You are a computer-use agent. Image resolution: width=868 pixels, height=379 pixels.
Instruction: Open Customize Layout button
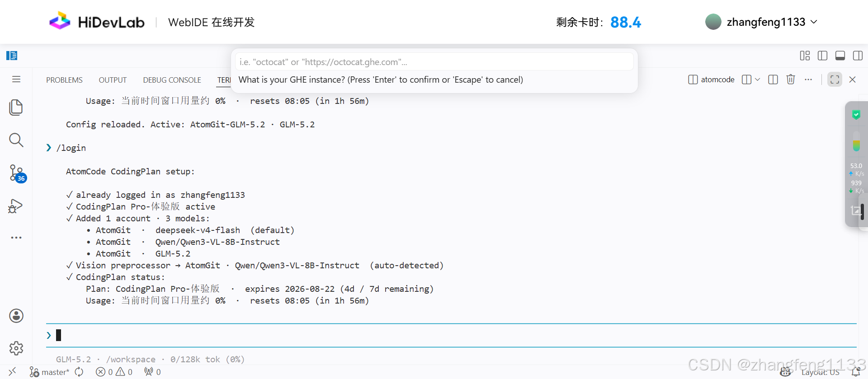click(x=805, y=56)
